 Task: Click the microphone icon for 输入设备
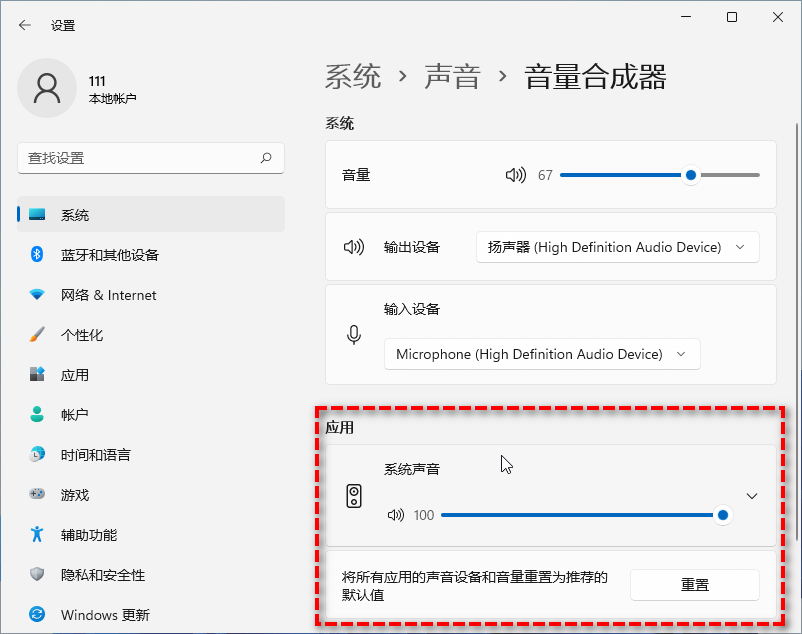354,335
